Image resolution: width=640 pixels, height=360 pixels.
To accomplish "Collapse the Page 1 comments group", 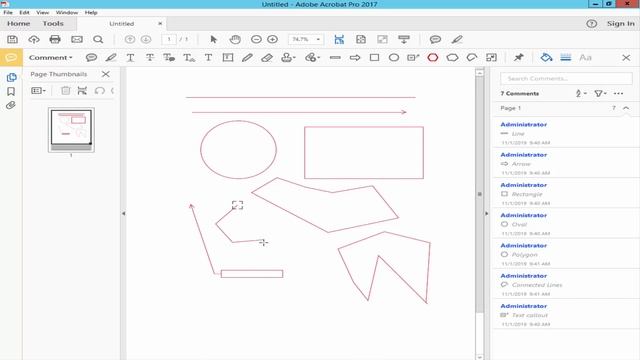I will tap(626, 108).
